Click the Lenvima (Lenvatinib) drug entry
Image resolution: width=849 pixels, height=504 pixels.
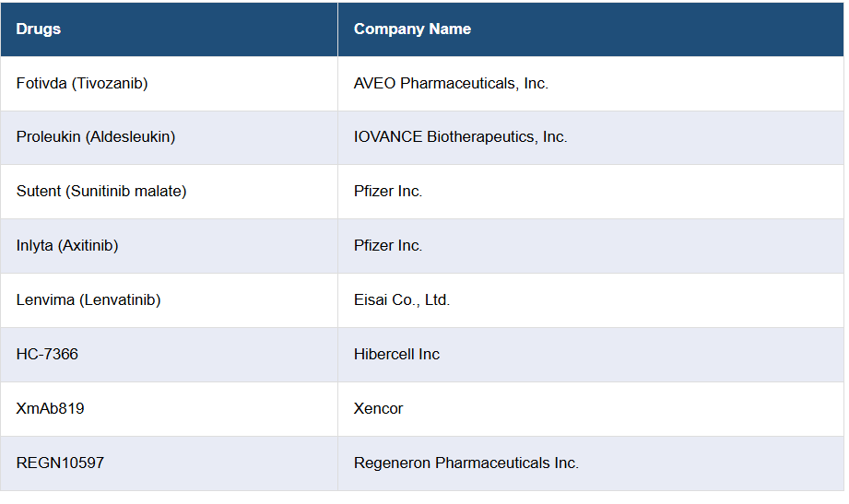click(x=88, y=300)
